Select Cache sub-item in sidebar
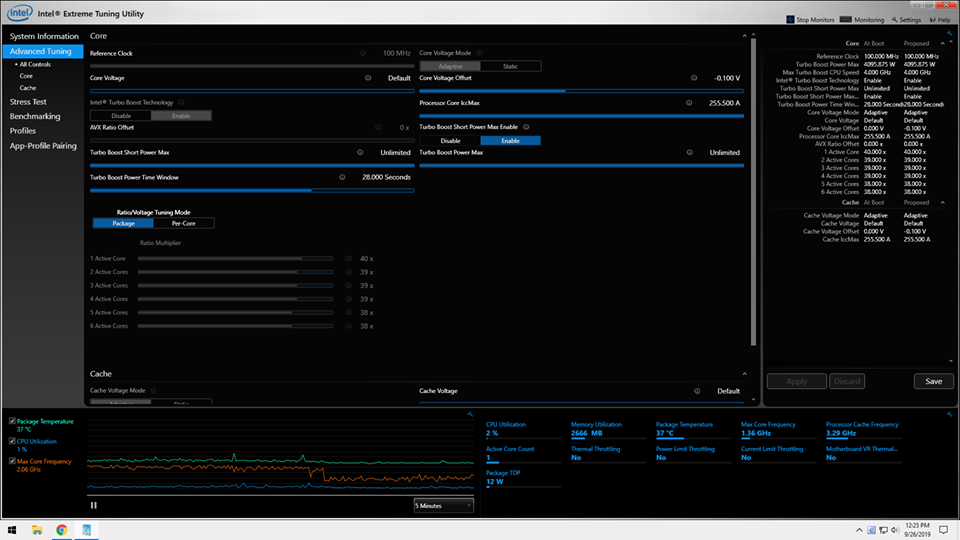 tap(28, 88)
